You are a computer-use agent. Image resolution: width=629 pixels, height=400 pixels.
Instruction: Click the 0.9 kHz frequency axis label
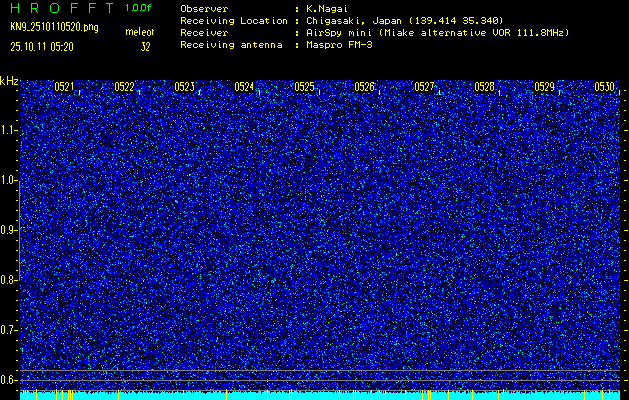9,230
